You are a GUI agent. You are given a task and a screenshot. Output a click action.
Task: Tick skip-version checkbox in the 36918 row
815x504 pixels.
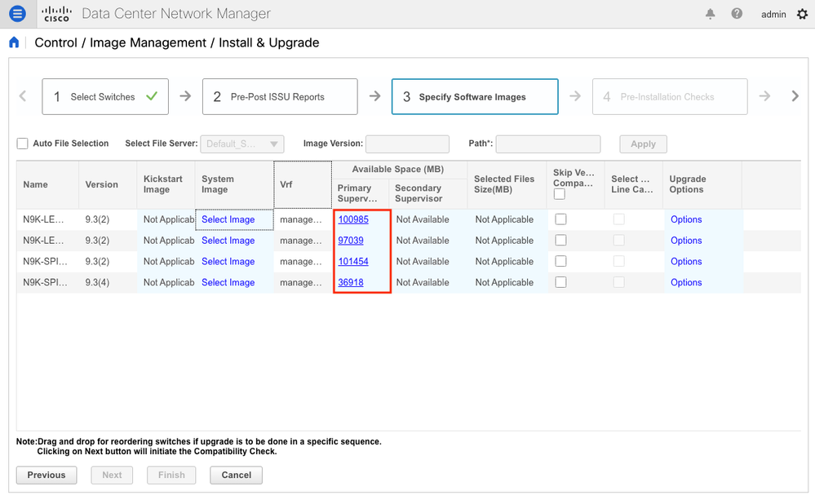click(560, 282)
